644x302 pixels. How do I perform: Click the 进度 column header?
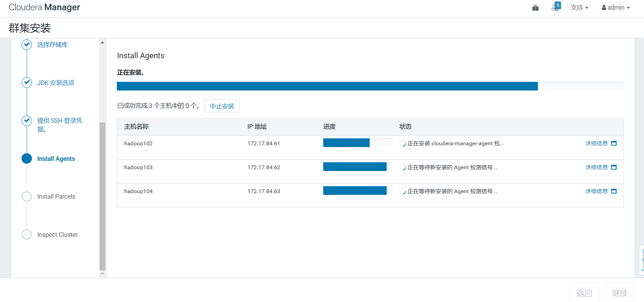329,127
